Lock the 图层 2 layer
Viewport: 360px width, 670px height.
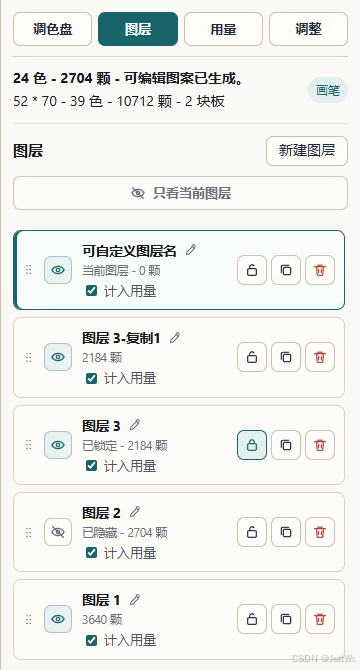(252, 532)
